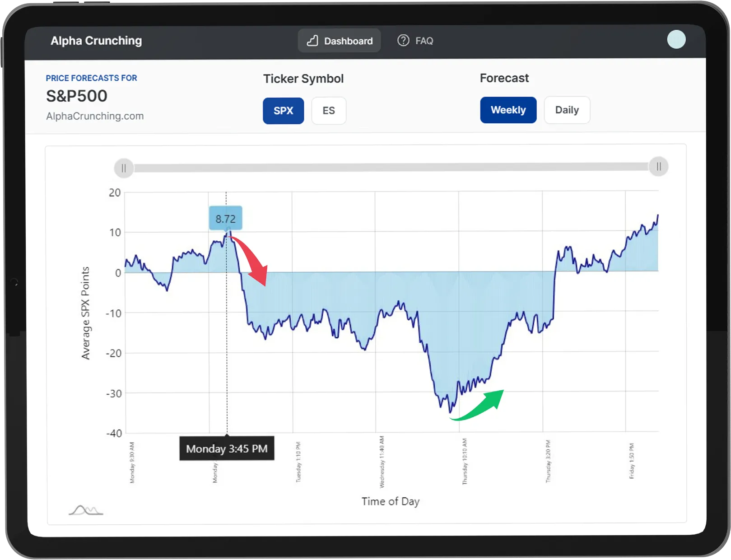This screenshot has height=560, width=731.
Task: Open the FAQ question mark icon
Action: coord(403,41)
